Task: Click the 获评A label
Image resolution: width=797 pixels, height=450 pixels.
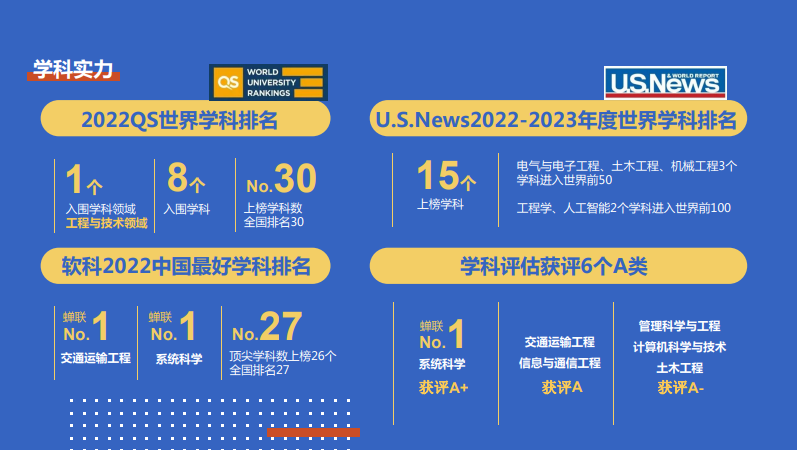Action: (x=562, y=387)
